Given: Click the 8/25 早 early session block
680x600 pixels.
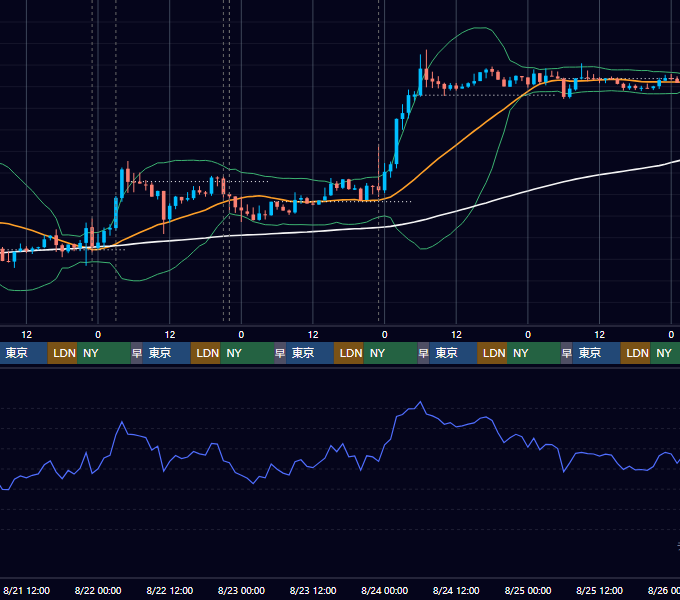Looking at the screenshot, I should click(567, 353).
